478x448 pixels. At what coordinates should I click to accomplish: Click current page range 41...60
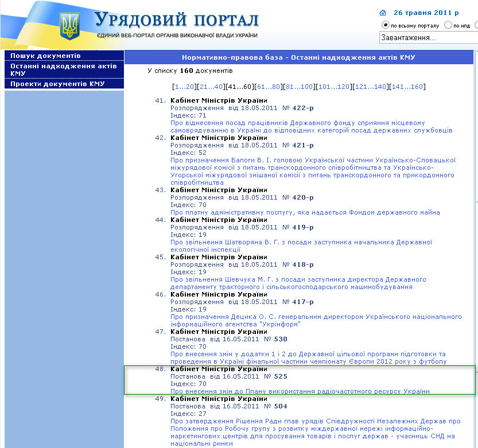(x=240, y=87)
